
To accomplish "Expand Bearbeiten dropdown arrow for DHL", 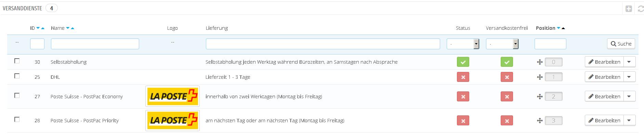I will coord(629,77).
